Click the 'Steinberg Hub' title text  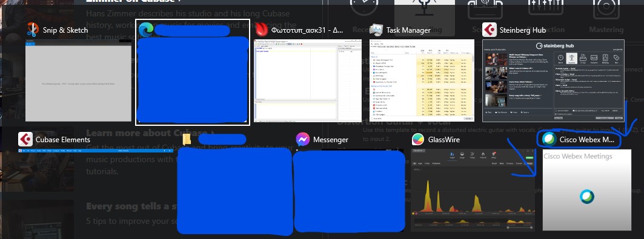click(522, 30)
